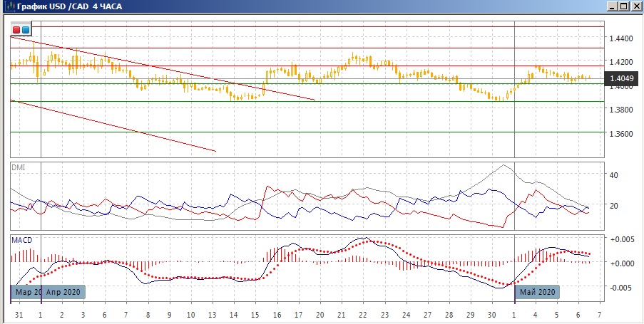The height and width of the screenshot is (324, 644).
Task: Select the DMI indicator label
Action: (17, 167)
